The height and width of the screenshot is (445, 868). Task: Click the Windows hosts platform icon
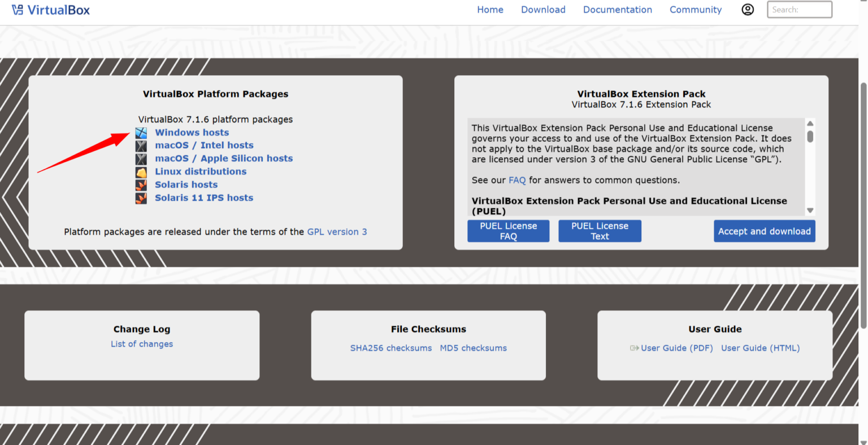(141, 132)
